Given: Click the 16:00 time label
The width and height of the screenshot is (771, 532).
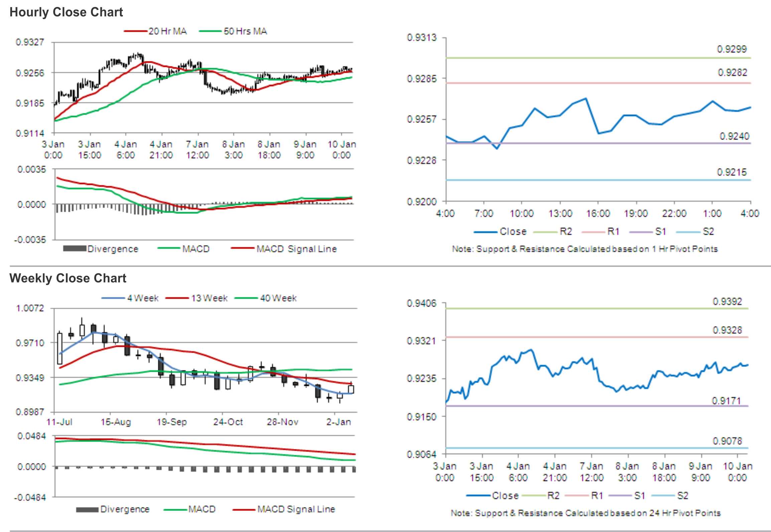Looking at the screenshot, I should pyautogui.click(x=598, y=214).
